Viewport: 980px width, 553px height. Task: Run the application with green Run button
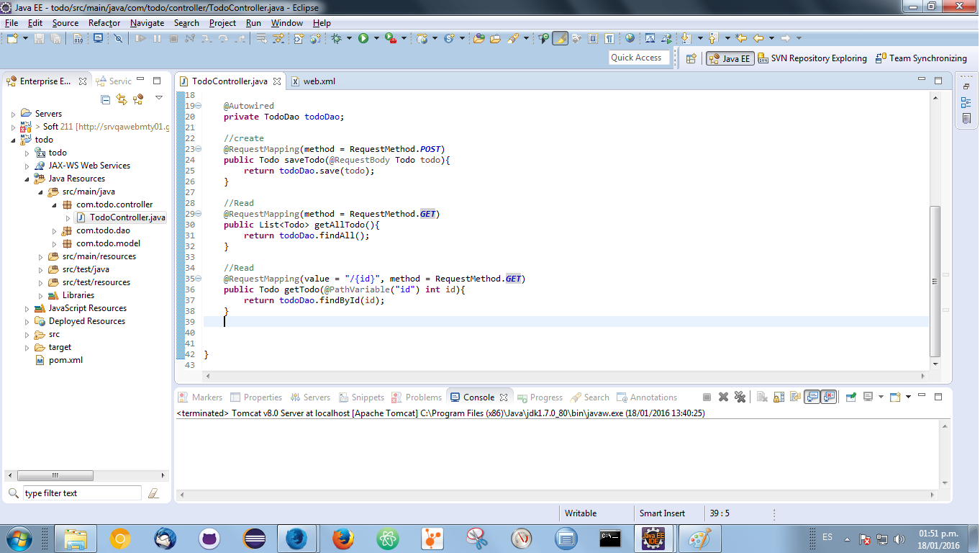click(x=364, y=38)
